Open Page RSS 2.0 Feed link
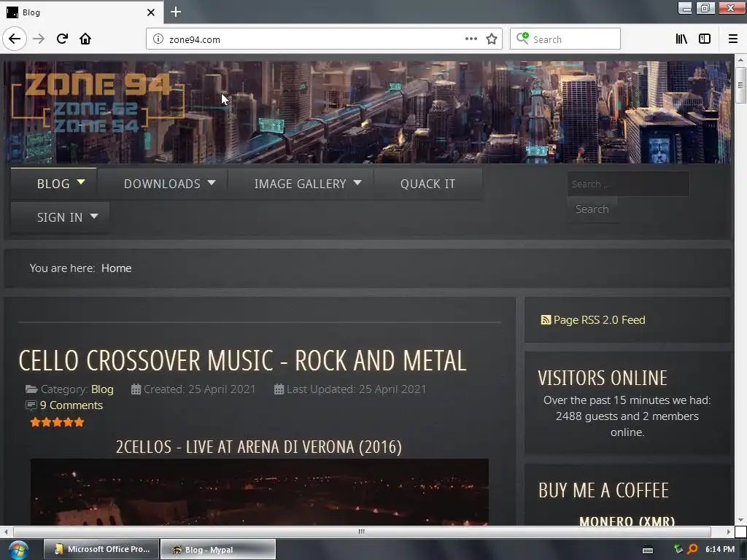The width and height of the screenshot is (747, 560). coord(600,320)
